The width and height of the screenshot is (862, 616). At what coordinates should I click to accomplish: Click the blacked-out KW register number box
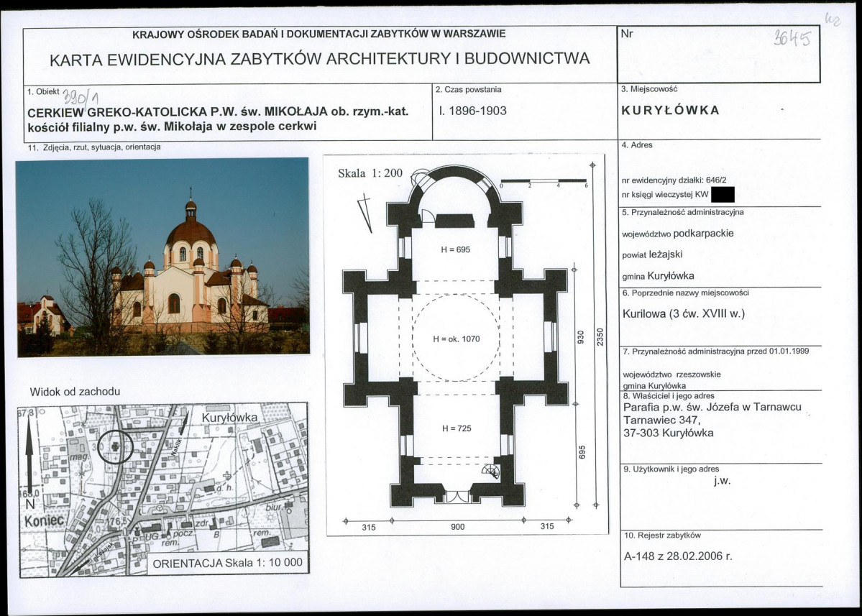tap(723, 195)
